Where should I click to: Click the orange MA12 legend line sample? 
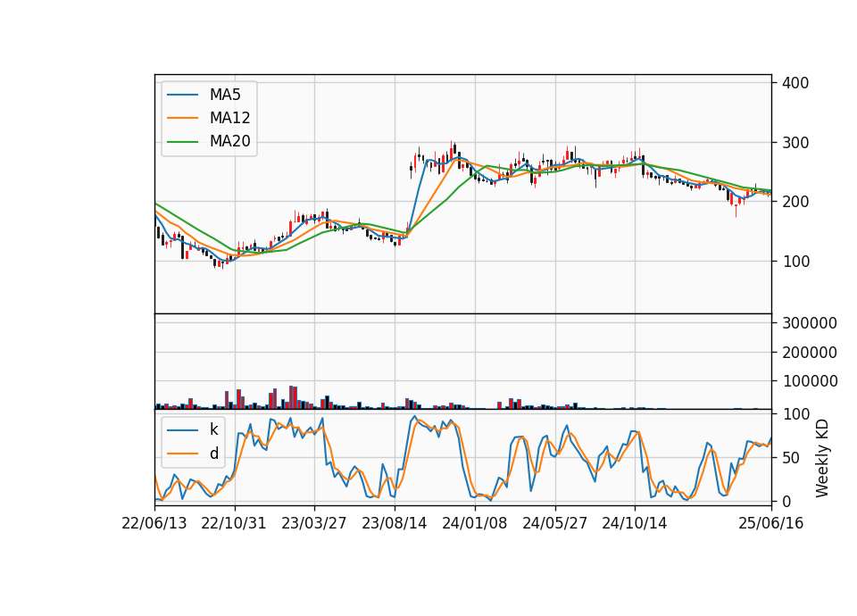[182, 118]
